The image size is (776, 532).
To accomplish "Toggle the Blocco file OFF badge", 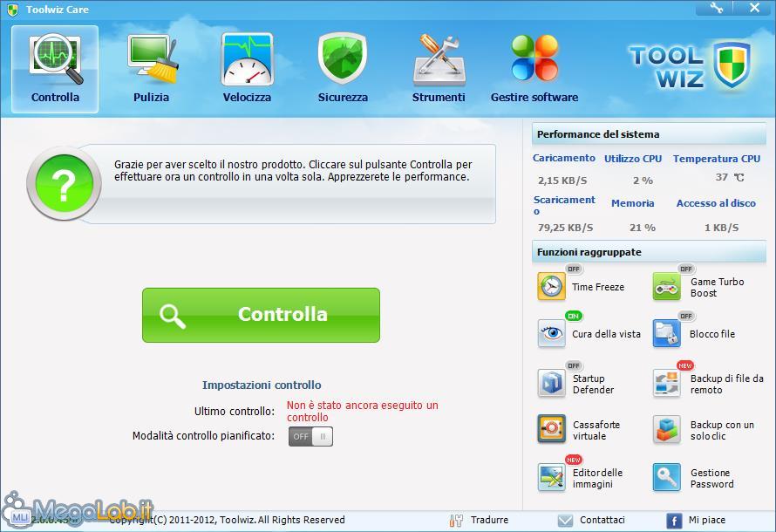I will click(x=686, y=316).
